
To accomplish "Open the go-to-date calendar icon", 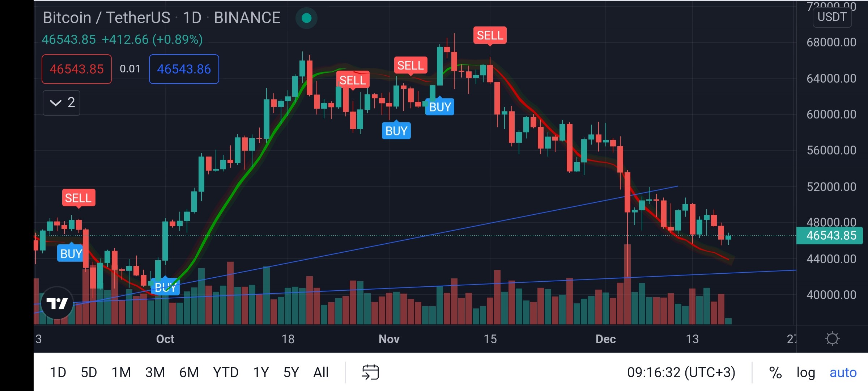I will tap(370, 372).
